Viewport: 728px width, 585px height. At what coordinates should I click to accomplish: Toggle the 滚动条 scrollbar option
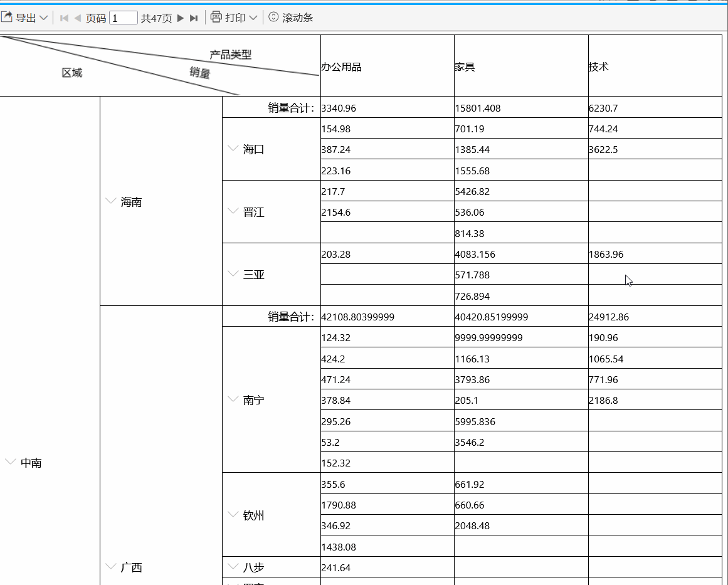point(291,18)
